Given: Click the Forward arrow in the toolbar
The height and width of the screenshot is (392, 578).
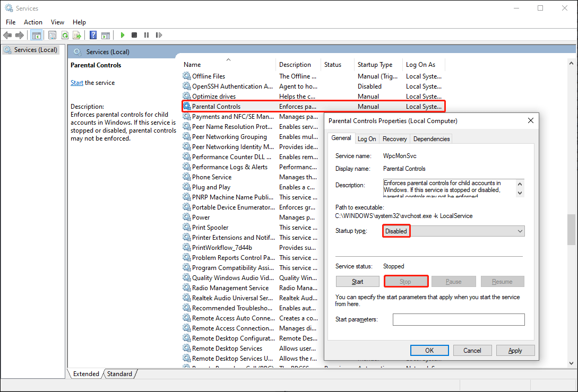Looking at the screenshot, I should click(19, 36).
